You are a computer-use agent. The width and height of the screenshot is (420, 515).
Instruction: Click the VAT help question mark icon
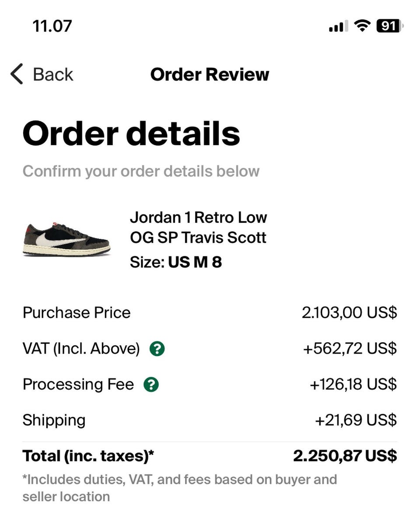coord(157,349)
